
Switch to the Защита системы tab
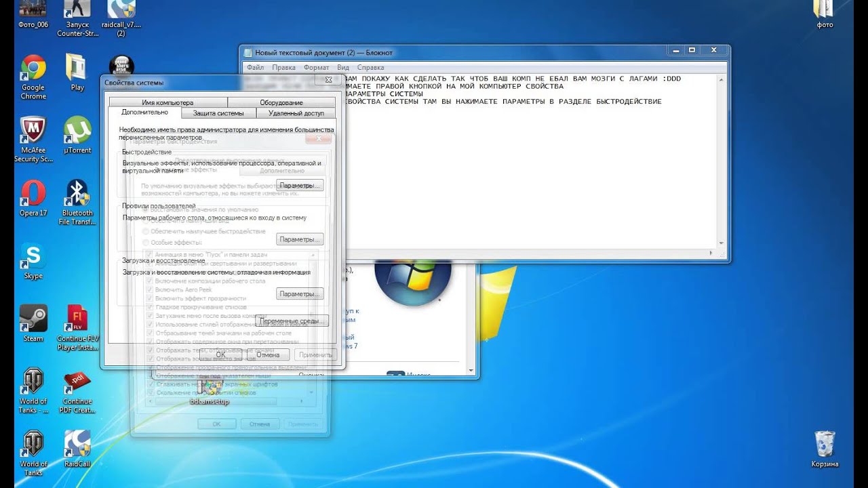pyautogui.click(x=218, y=113)
